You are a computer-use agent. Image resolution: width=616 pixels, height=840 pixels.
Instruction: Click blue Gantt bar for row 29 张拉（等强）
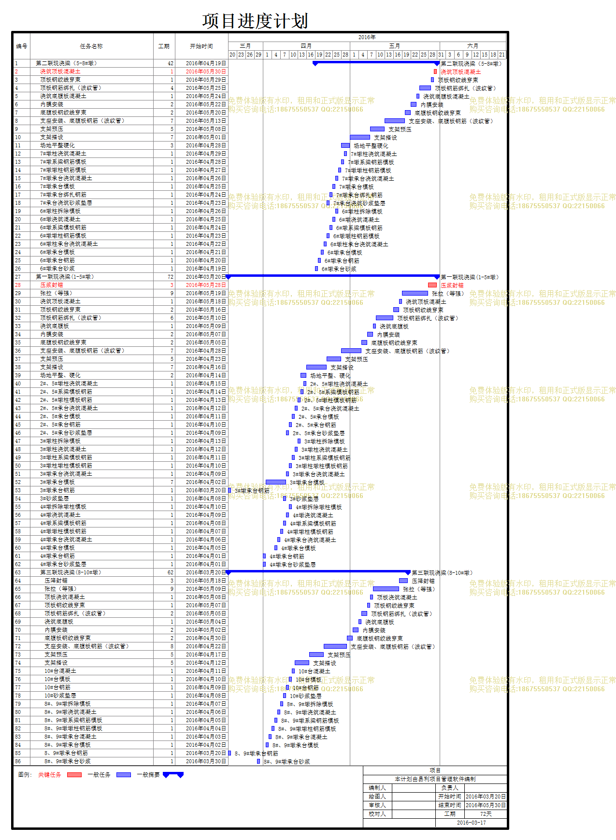click(x=415, y=293)
